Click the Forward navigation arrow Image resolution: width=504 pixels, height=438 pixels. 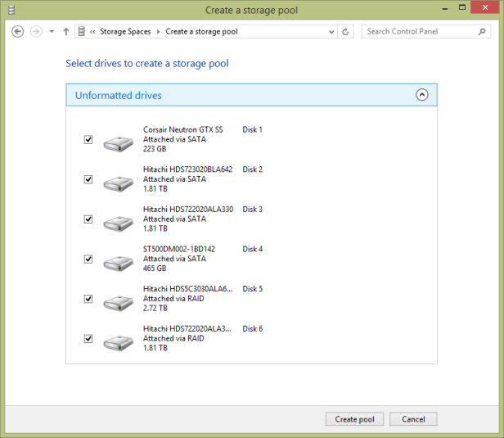tap(36, 32)
